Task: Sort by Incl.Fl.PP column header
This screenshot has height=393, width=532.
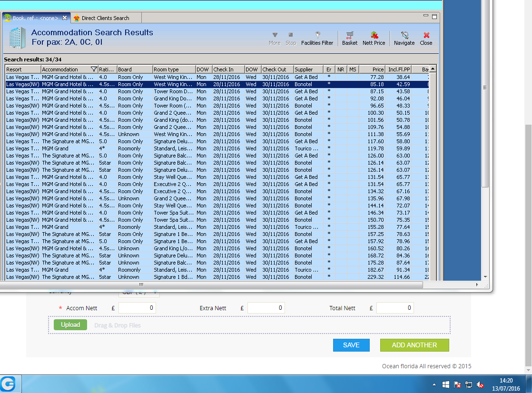Action: coord(398,69)
